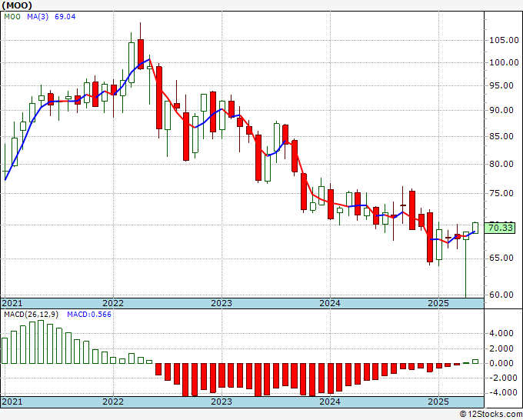Click the 100.00 price axis label
The width and height of the screenshot is (523, 420).
click(504, 63)
